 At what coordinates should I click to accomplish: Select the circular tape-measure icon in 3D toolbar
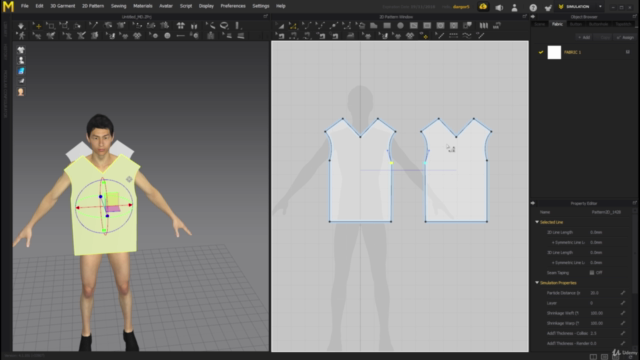click(224, 26)
